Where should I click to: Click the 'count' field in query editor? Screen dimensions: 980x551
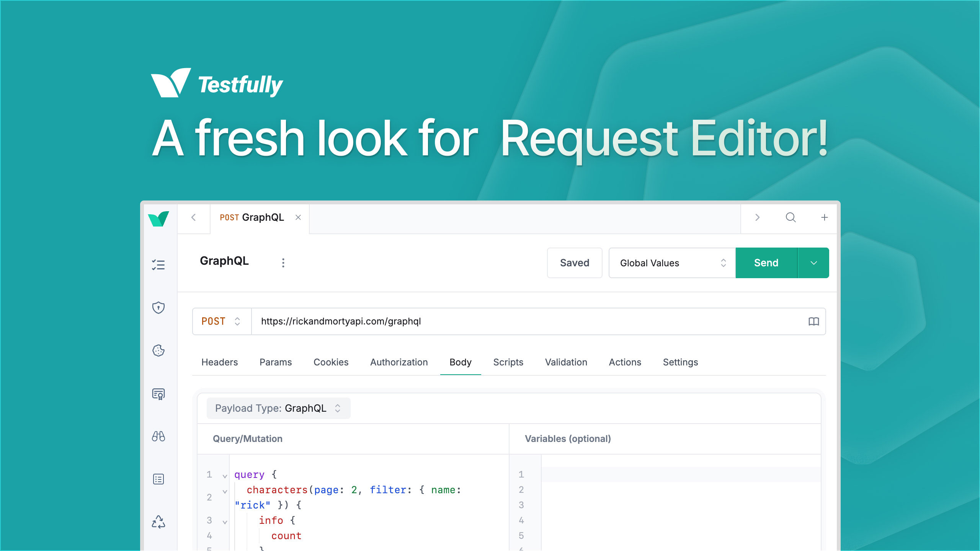pyautogui.click(x=286, y=536)
